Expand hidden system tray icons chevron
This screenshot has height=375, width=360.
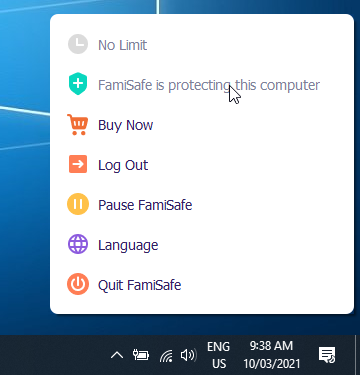[117, 355]
